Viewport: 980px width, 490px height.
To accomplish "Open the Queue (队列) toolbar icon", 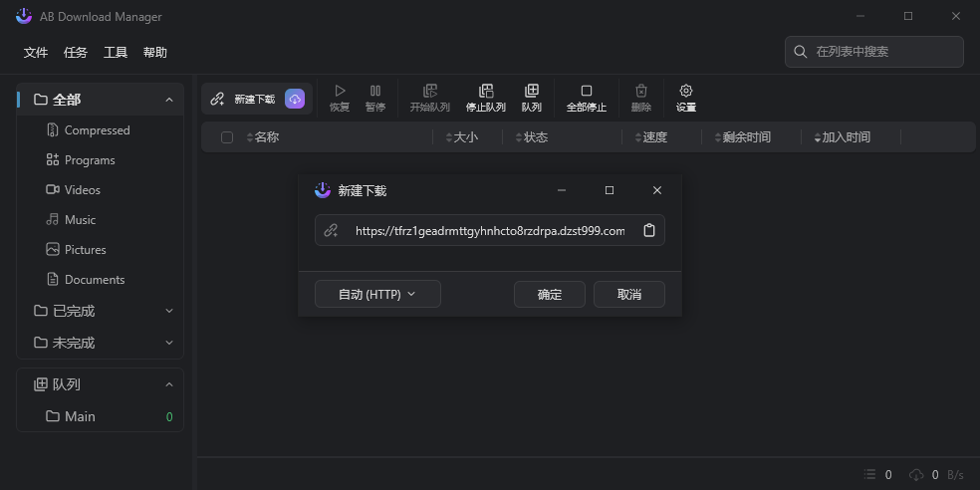I will [x=532, y=92].
